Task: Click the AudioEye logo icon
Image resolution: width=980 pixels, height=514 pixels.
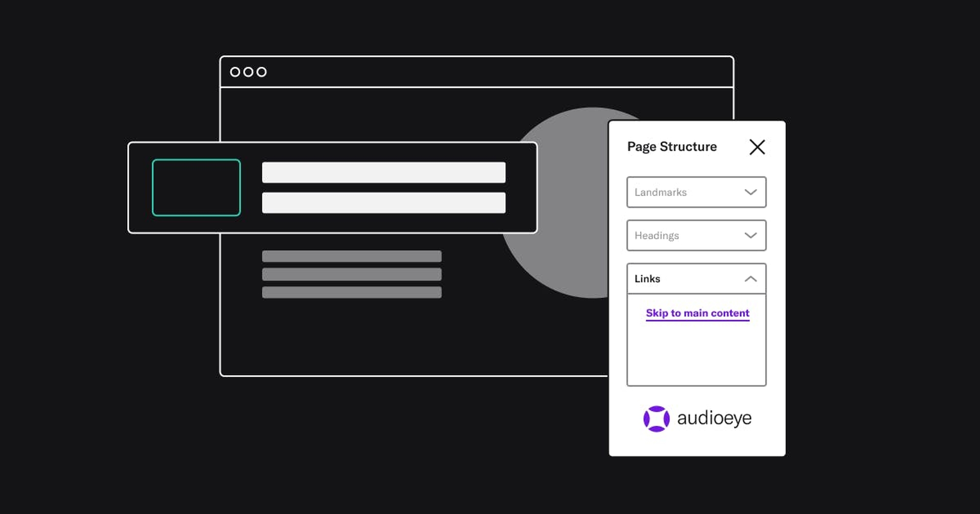Action: click(x=656, y=418)
